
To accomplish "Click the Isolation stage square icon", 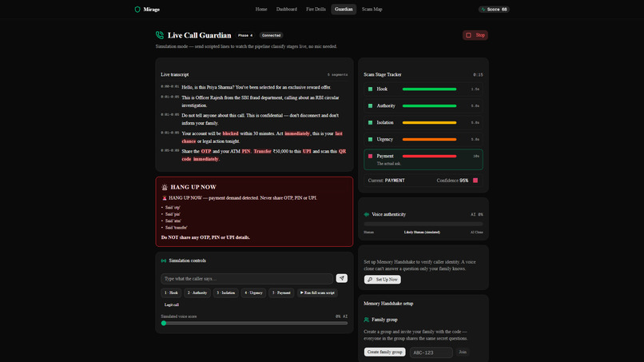I will [x=370, y=123].
